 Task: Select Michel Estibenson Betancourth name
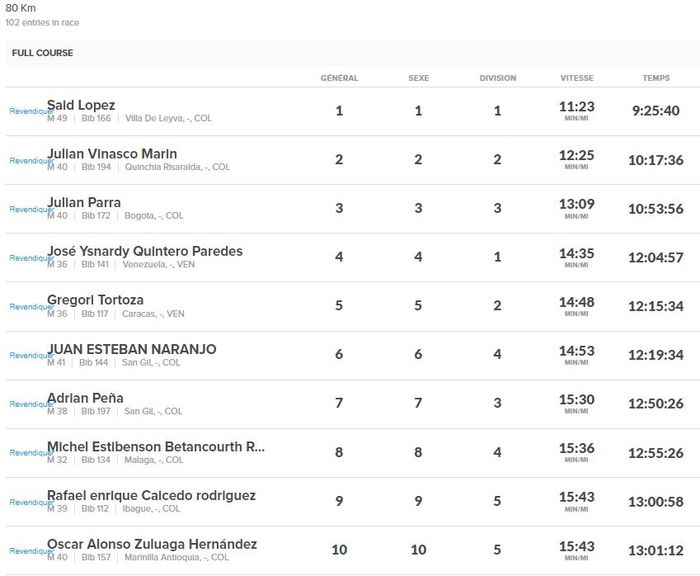(156, 446)
